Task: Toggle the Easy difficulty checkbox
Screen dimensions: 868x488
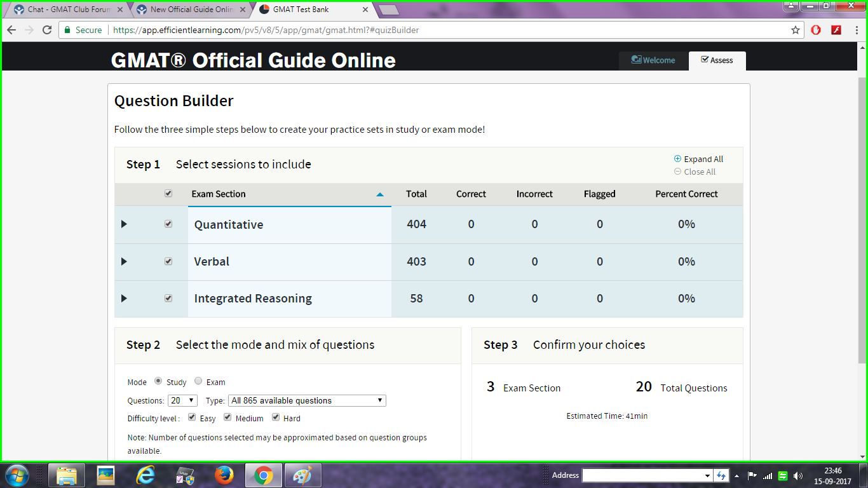Action: 192,417
